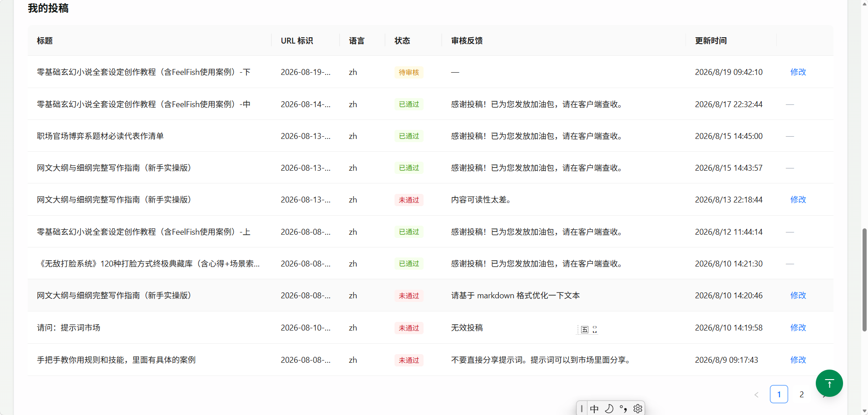Click the timestamp 2026/8/17 22:32:44

(729, 104)
